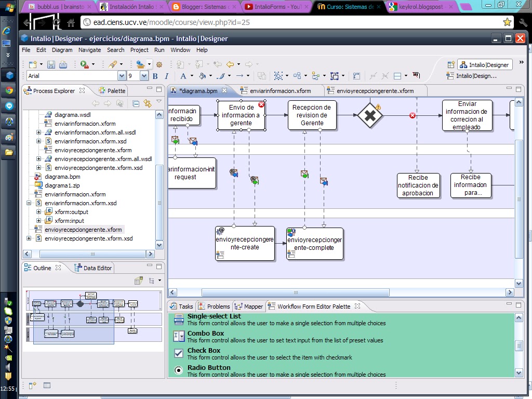Click the Save diskette icon

click(x=51, y=64)
